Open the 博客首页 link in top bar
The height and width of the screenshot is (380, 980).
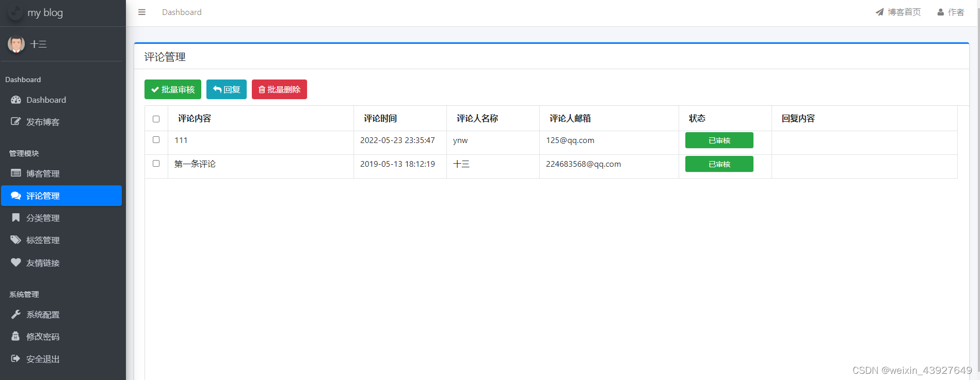point(898,12)
